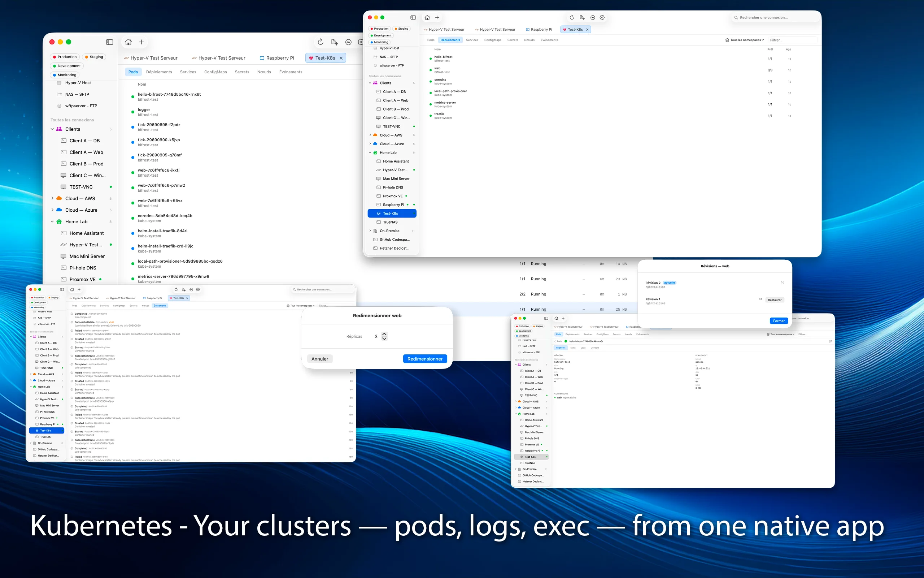Viewport: 924px width, 578px height.
Task: Click plus icon in the Déploiements window toolbar
Action: tap(437, 18)
